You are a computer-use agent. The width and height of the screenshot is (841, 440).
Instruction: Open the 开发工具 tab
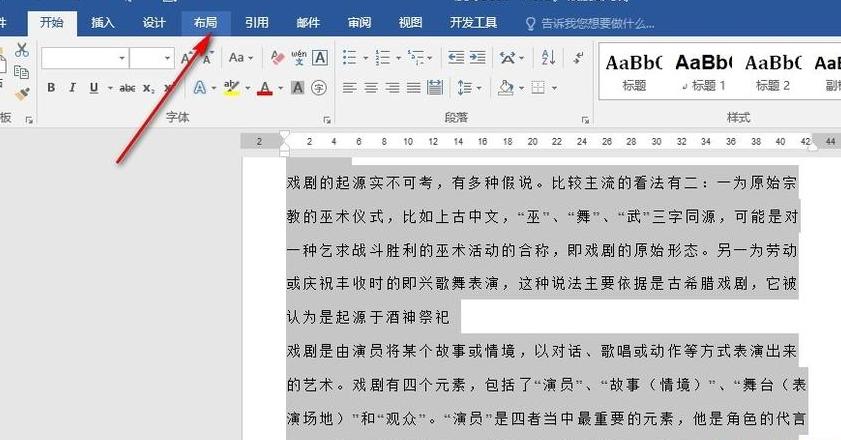pyautogui.click(x=473, y=23)
